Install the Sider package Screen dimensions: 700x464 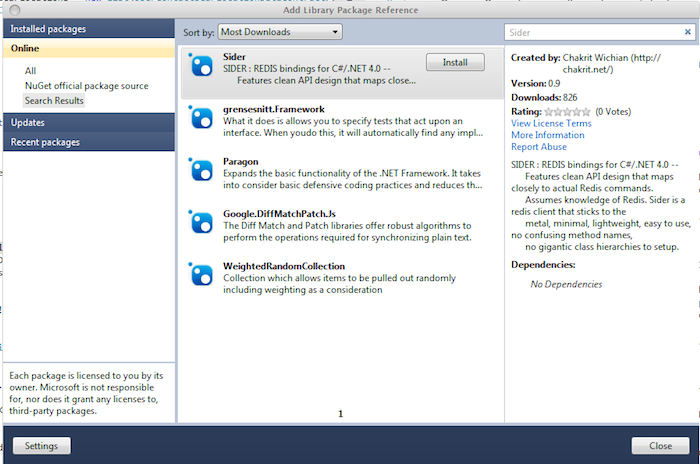[455, 63]
